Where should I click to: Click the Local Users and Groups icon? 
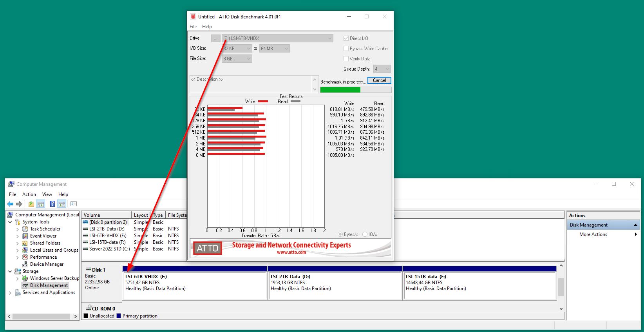click(25, 250)
